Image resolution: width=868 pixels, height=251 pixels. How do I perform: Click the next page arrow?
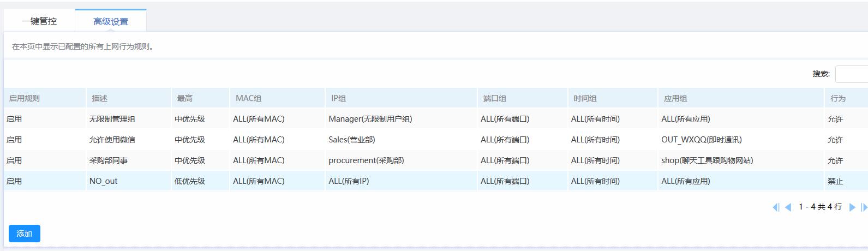click(852, 207)
